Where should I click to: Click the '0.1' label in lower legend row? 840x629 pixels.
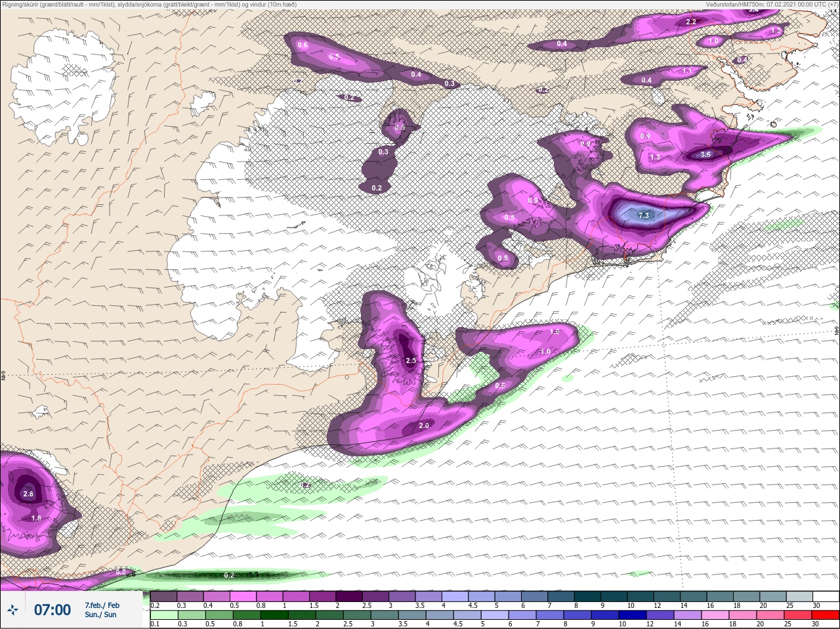click(x=155, y=624)
